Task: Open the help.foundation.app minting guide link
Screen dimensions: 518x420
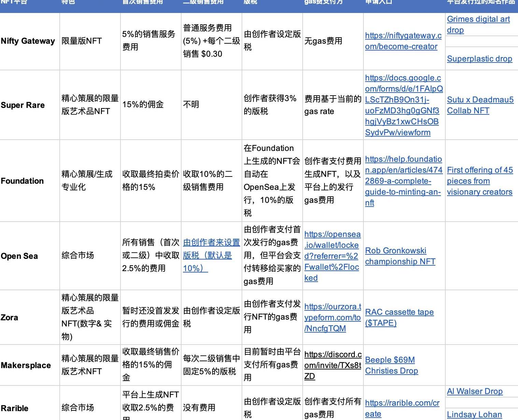Action: tap(403, 181)
